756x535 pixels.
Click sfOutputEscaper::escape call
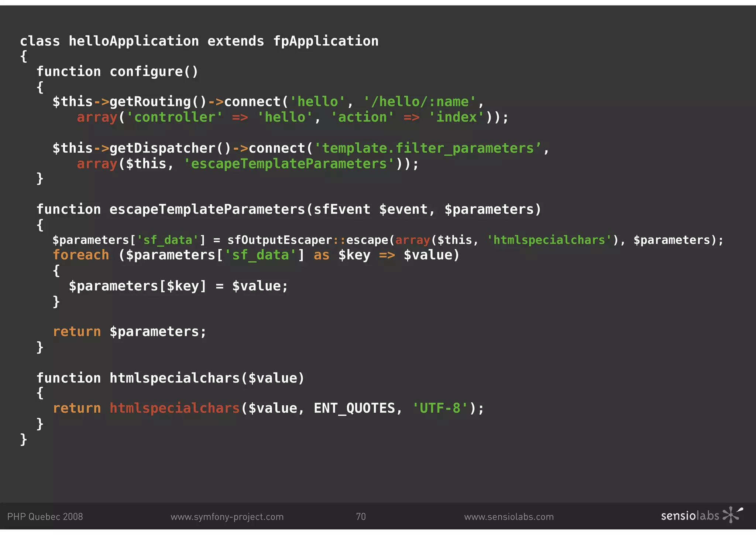pyautogui.click(x=307, y=240)
